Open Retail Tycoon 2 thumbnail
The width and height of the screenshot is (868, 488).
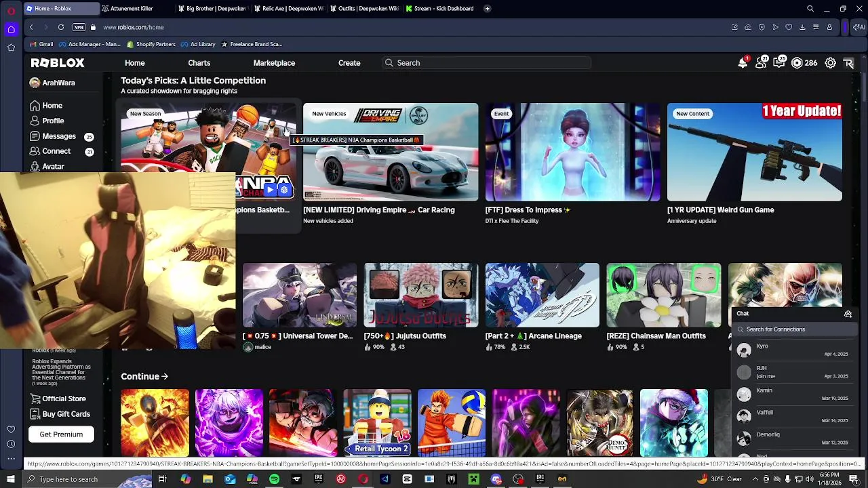tap(377, 423)
